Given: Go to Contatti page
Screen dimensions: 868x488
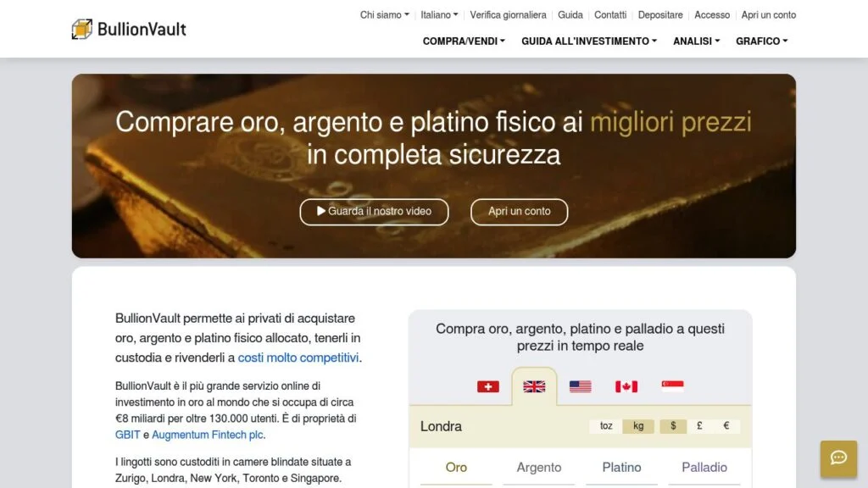Looking at the screenshot, I should tap(610, 15).
